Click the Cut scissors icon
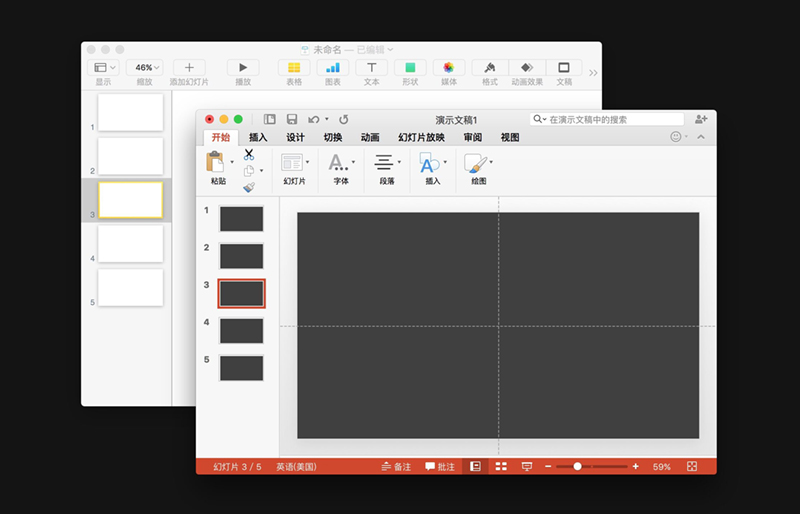Screen dimensions: 800x514 pyautogui.click(x=249, y=154)
